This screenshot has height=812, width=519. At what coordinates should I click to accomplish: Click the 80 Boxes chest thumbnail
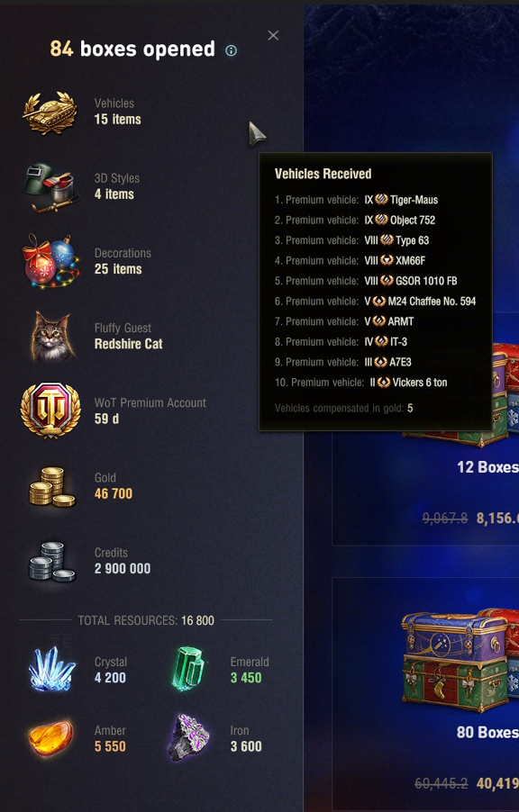(460, 663)
